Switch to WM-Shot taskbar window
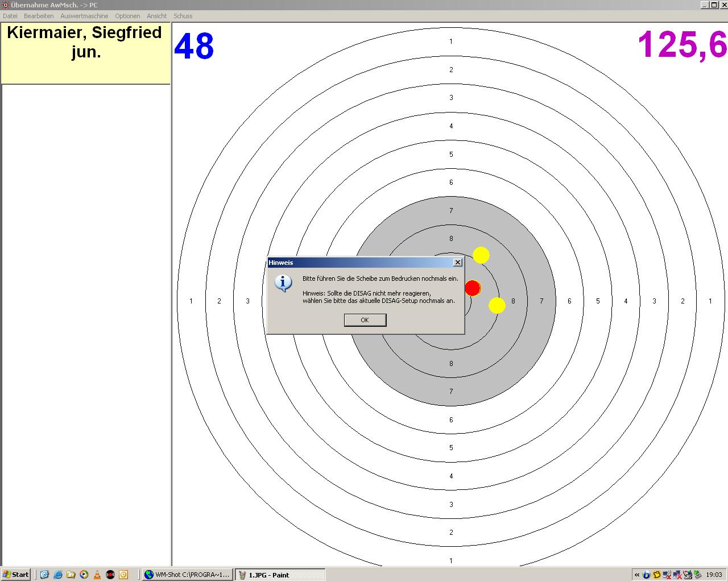This screenshot has height=582, width=728. pos(188,575)
